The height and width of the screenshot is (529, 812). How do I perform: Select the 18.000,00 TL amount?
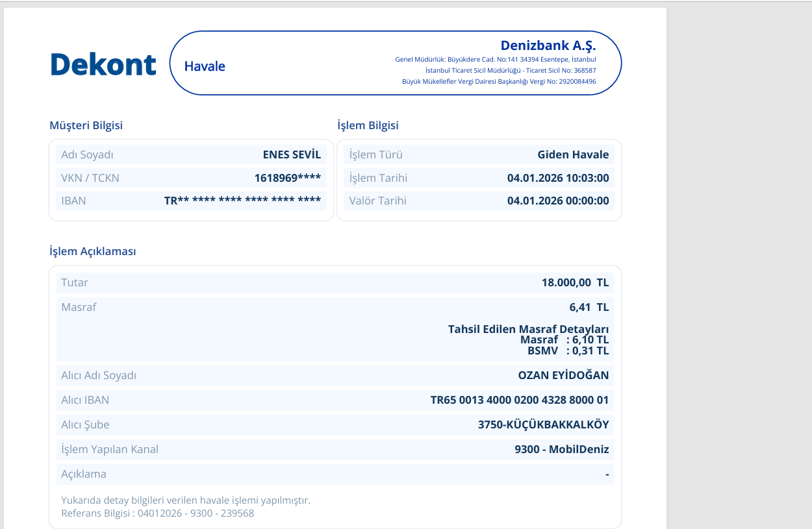575,282
